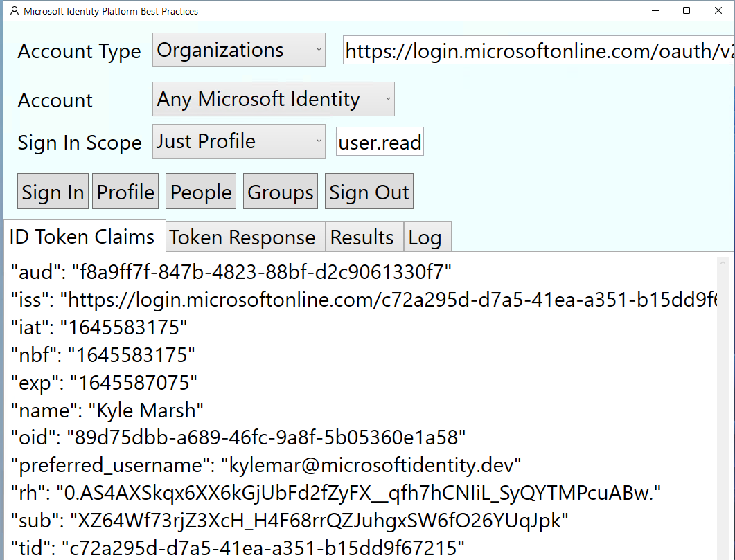Screen dimensions: 735x560
Task: Click the "name": "Kyle Marsh" line
Action: 107,410
